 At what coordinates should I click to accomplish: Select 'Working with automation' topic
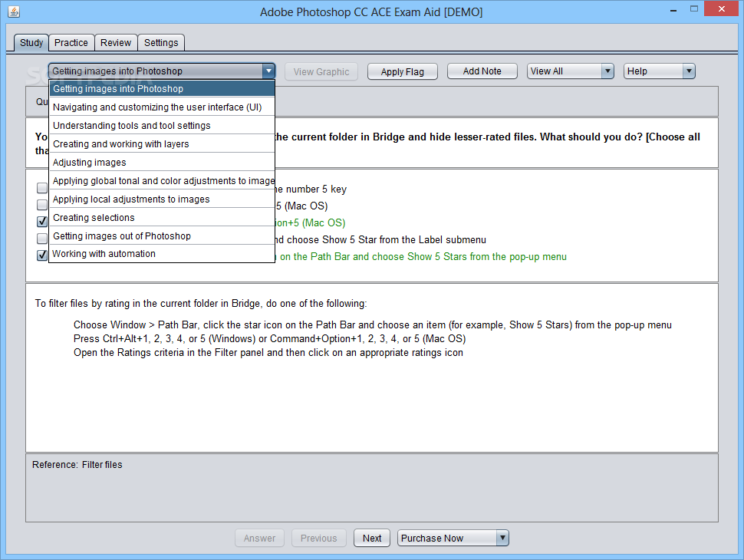[x=162, y=253]
